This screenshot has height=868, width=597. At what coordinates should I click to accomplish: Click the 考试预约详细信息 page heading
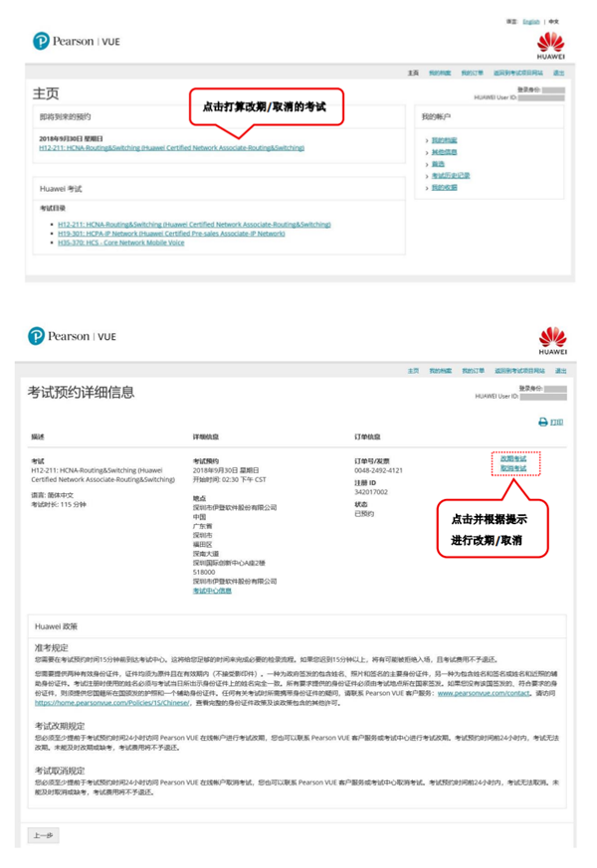[81, 393]
